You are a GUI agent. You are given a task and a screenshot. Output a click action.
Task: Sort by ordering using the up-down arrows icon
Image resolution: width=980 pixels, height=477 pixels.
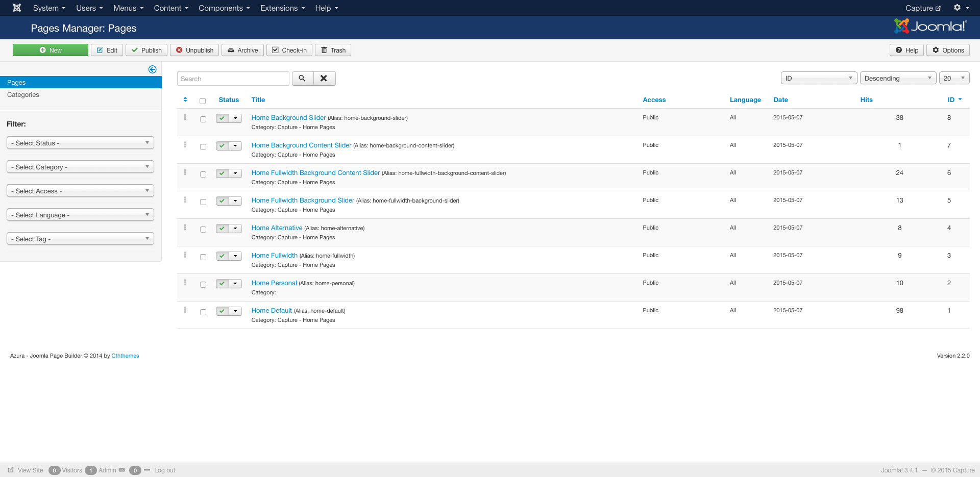coord(185,99)
